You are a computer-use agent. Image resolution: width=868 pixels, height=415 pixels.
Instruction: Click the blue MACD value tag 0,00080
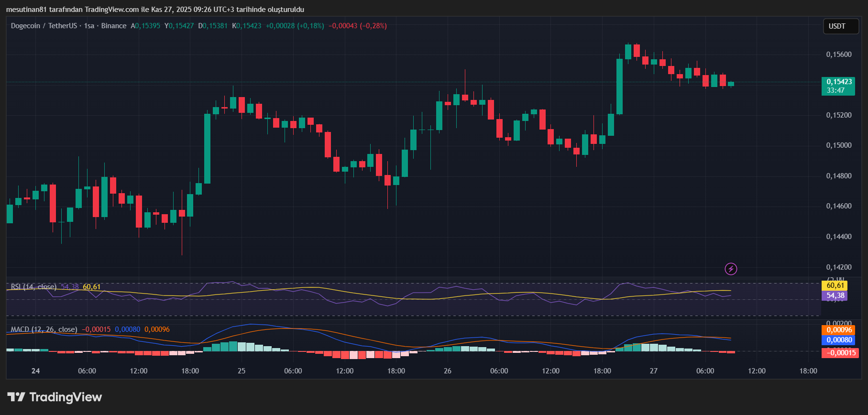pyautogui.click(x=839, y=340)
